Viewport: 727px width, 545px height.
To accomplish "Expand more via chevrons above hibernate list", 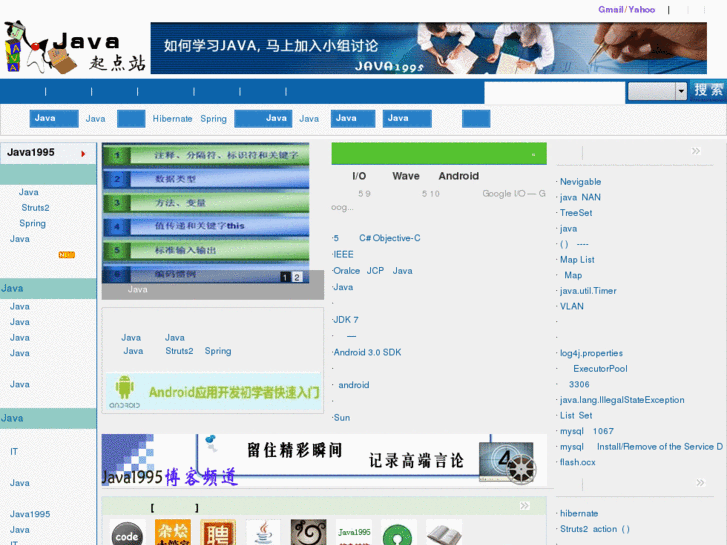I will [x=700, y=482].
